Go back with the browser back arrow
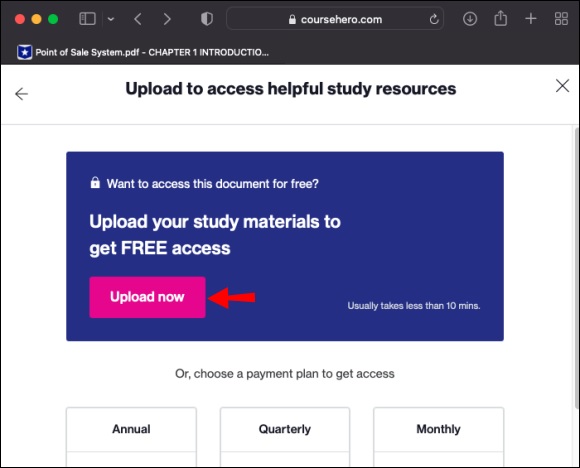The image size is (580, 468). point(138,19)
